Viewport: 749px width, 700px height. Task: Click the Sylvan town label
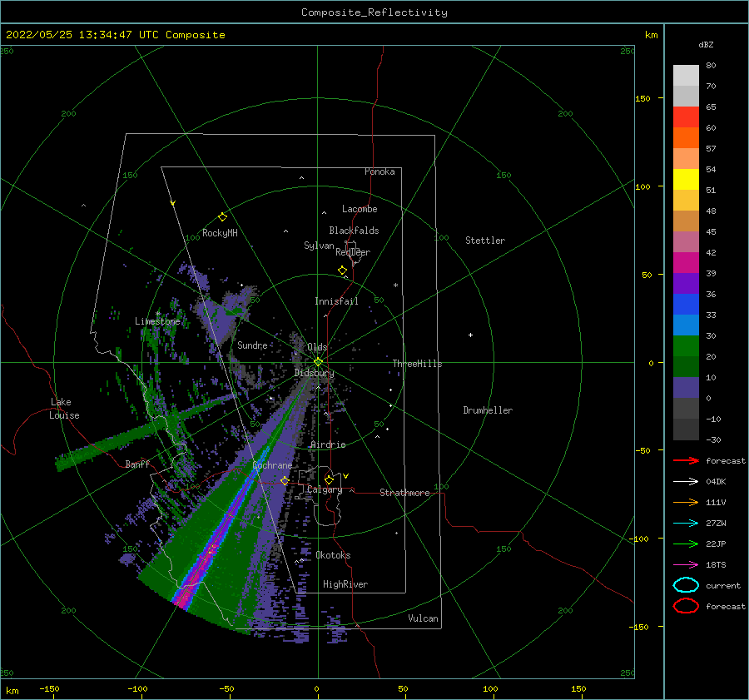(x=319, y=246)
